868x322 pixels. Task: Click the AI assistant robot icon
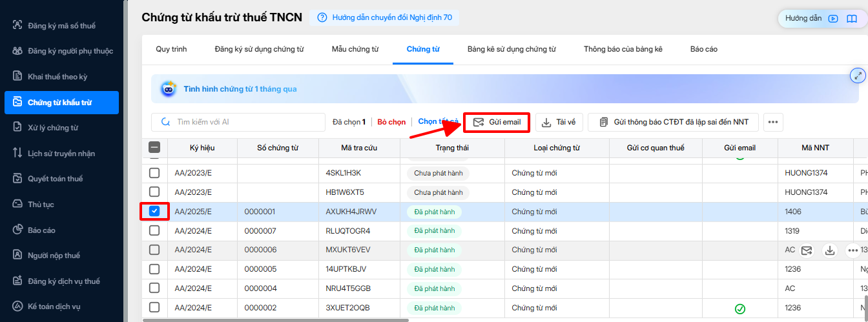[x=169, y=89]
